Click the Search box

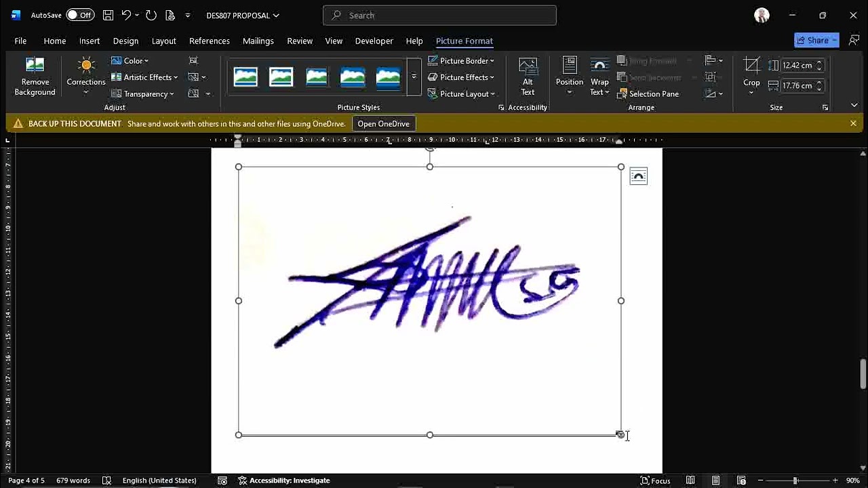click(x=439, y=15)
